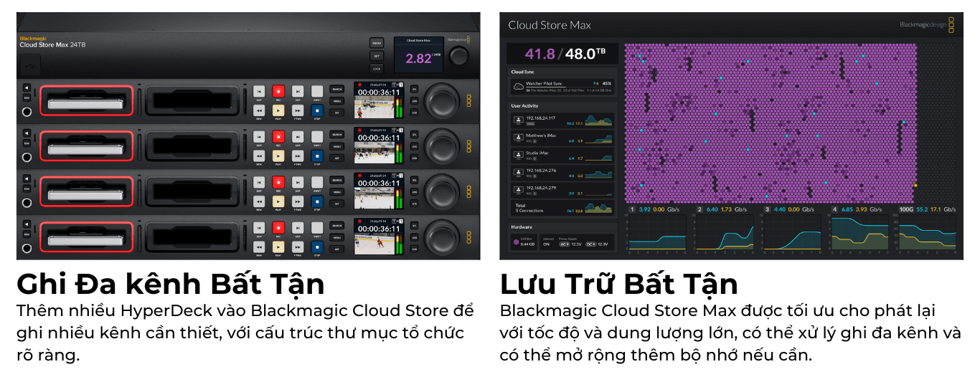Click the MENU button on top HyperDeck
980x377 pixels.
click(337, 101)
